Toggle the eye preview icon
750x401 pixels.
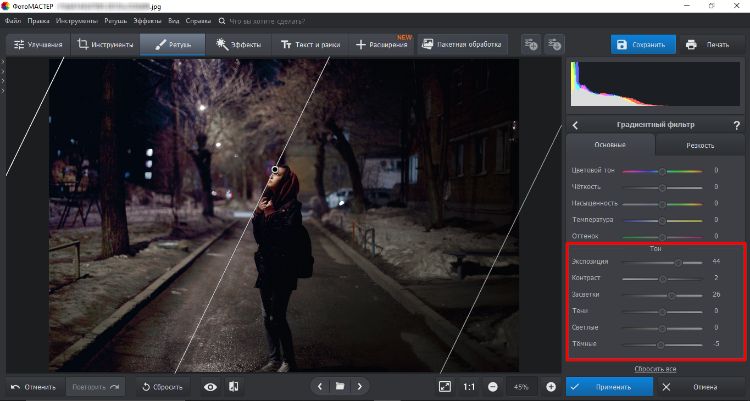(210, 386)
